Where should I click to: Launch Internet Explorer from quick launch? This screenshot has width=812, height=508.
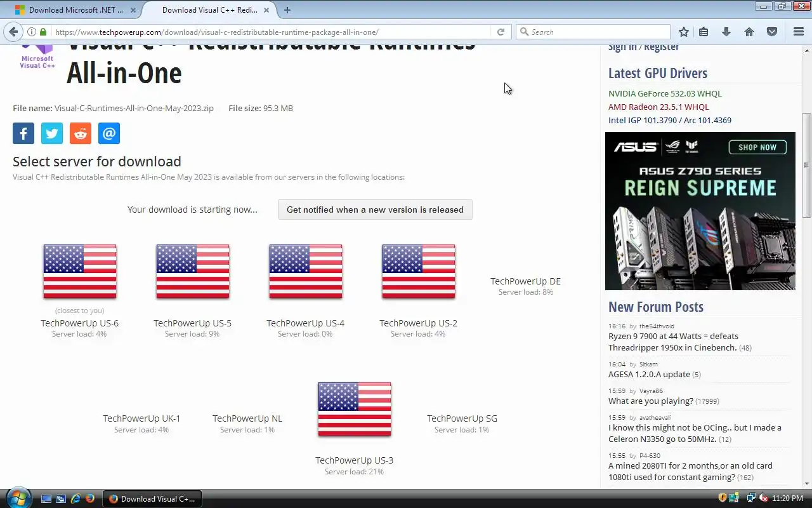click(75, 498)
